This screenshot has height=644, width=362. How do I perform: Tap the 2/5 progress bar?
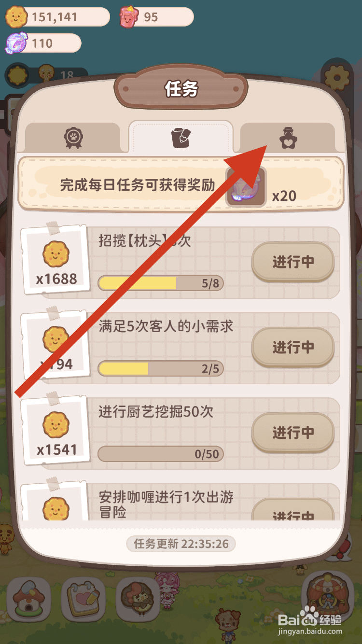point(161,369)
